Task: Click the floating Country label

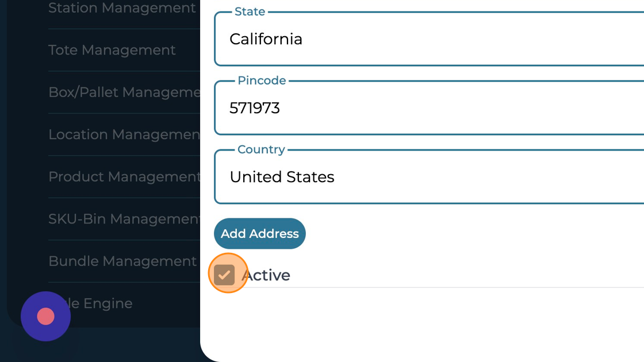Action: point(261,150)
